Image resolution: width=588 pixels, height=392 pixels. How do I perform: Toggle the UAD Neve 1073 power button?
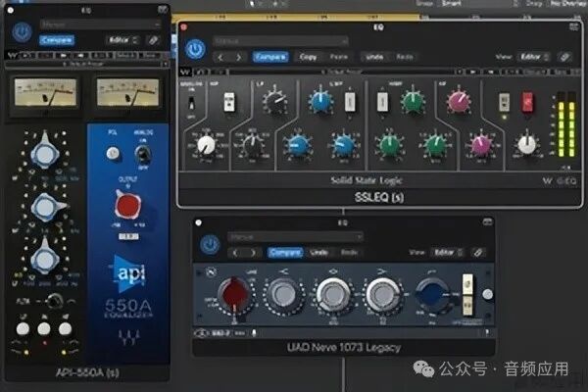pyautogui.click(x=210, y=245)
